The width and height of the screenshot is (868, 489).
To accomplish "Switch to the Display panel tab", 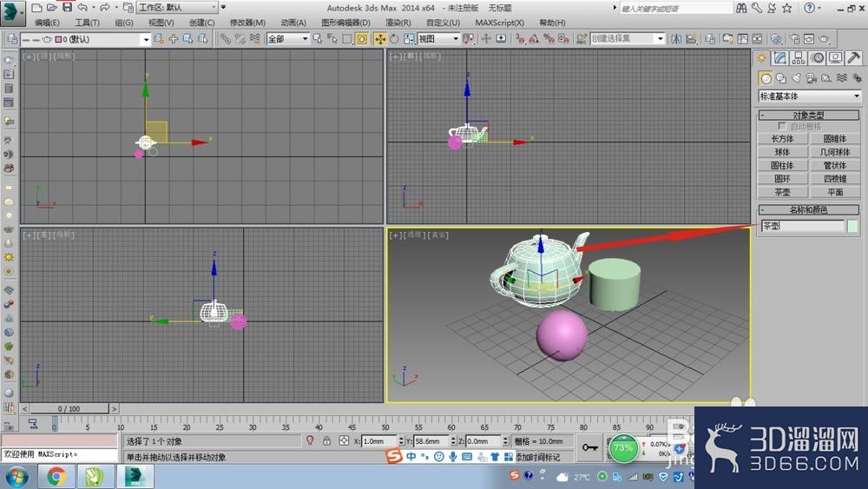I will (x=835, y=57).
